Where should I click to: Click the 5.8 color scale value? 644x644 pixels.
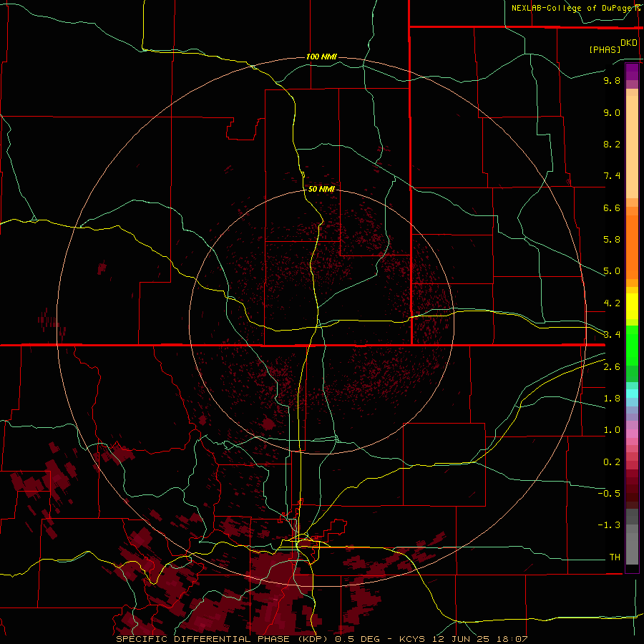click(612, 240)
